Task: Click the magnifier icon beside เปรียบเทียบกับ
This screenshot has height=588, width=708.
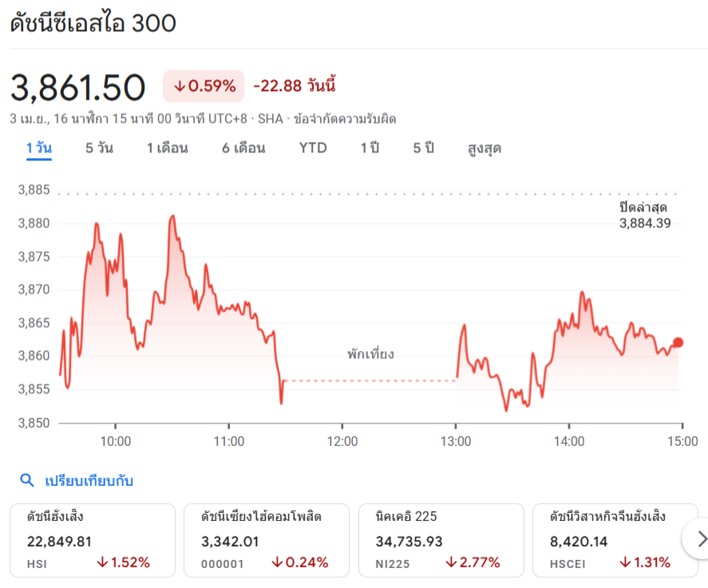Action: (27, 480)
